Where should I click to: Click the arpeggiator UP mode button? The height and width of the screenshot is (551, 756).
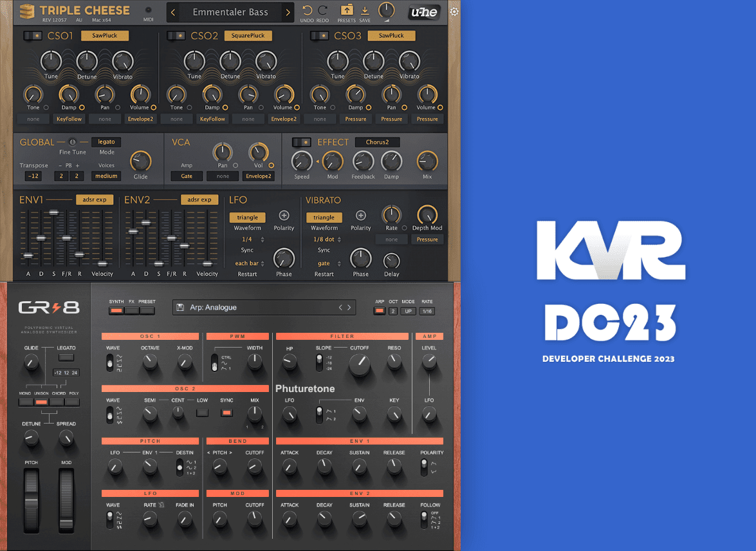[408, 311]
